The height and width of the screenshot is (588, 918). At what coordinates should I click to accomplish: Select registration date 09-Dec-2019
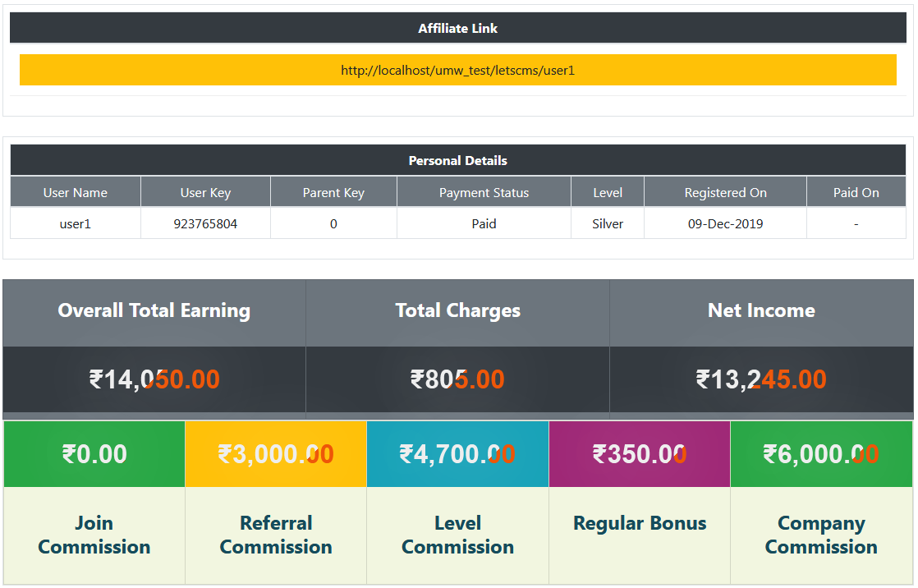tap(725, 223)
